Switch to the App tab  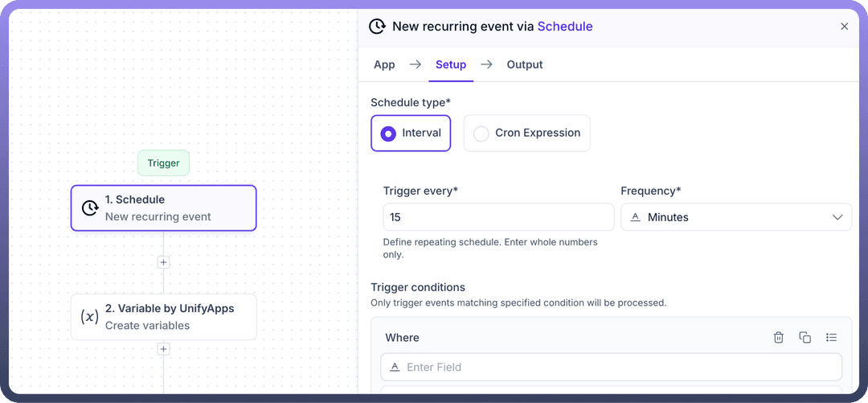(384, 64)
